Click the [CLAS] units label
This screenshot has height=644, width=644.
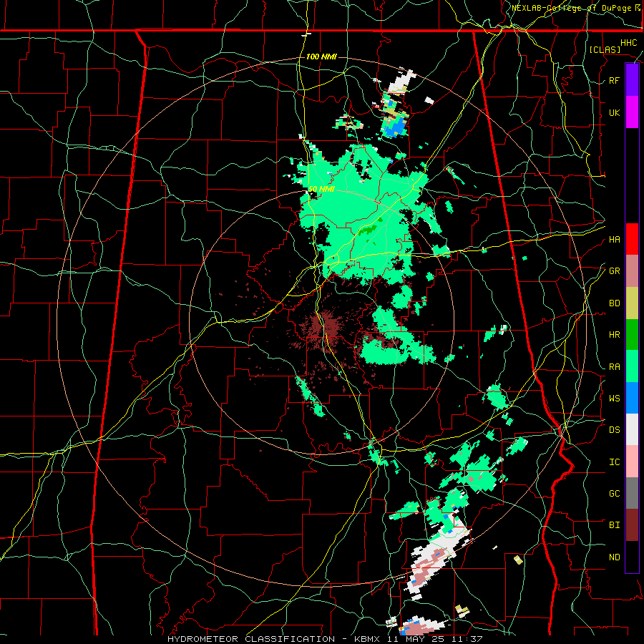(x=605, y=49)
